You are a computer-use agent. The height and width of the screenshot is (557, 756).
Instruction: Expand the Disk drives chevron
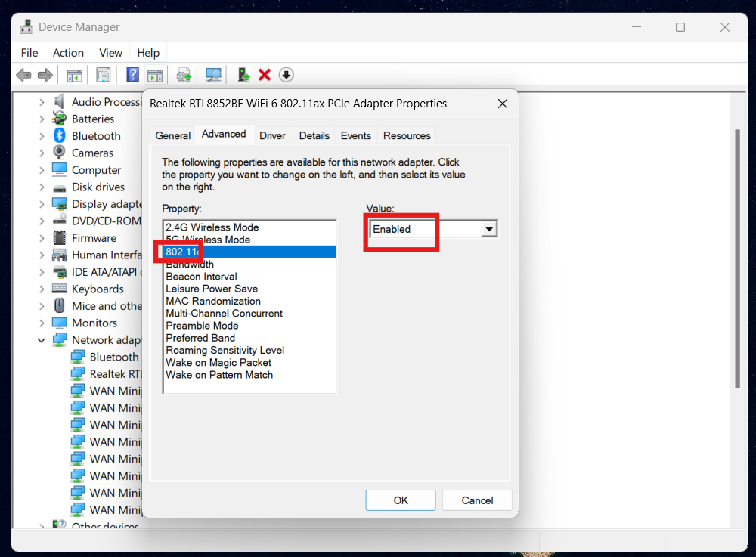42,187
